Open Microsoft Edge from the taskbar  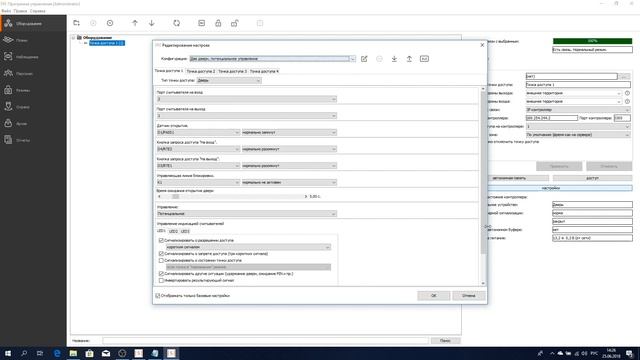pos(57,353)
